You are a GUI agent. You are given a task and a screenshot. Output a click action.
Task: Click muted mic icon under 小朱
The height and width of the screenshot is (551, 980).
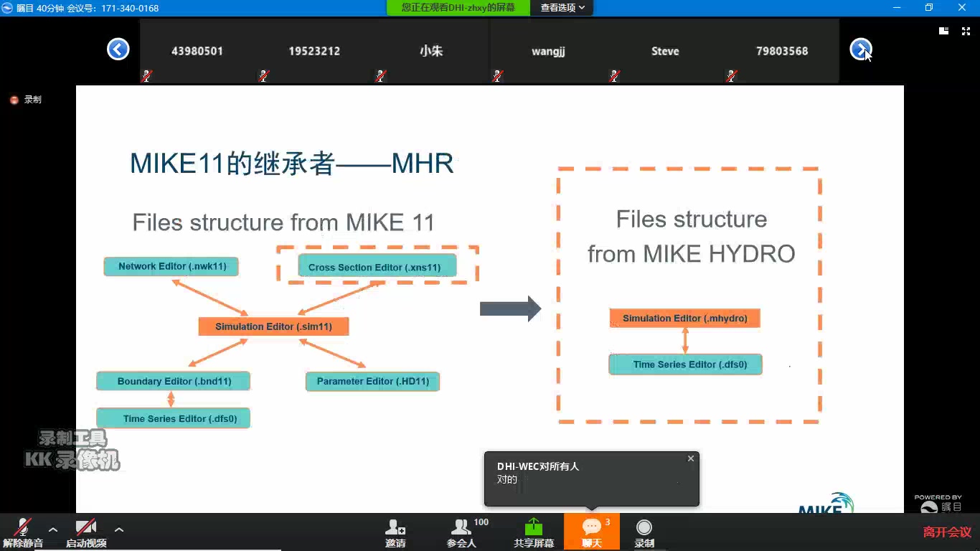click(380, 75)
